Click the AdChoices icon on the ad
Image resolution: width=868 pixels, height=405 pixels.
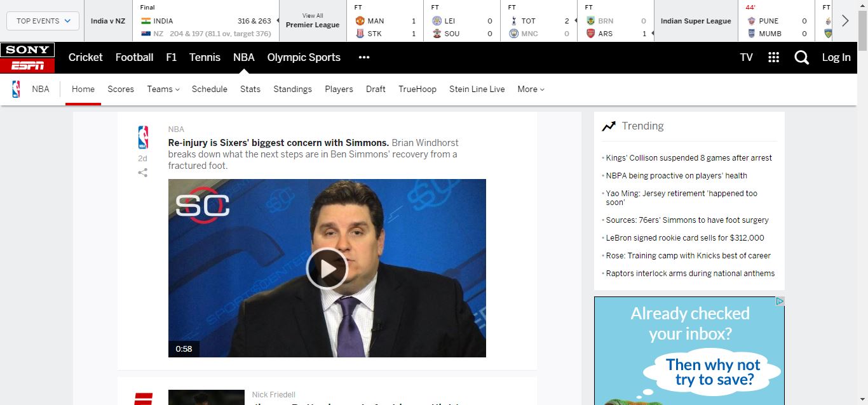tap(780, 302)
